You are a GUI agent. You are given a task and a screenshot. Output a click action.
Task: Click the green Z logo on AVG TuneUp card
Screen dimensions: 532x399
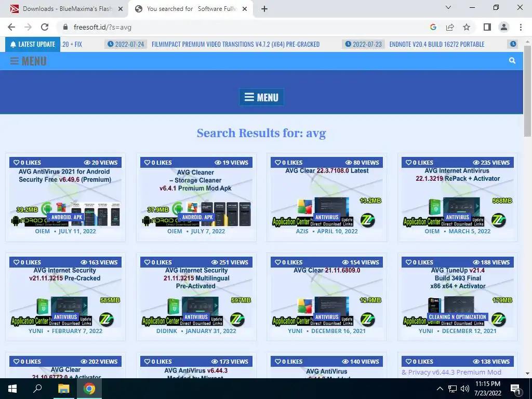point(499,320)
